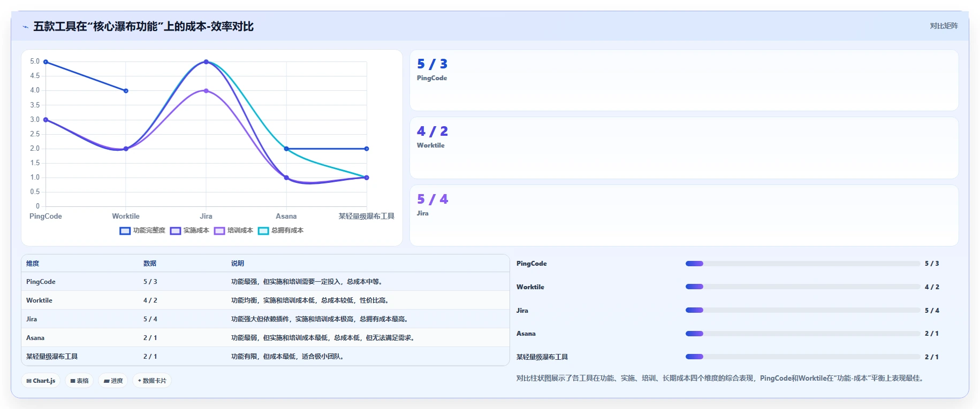
Task: Click the 表格 tag chip
Action: (x=79, y=381)
